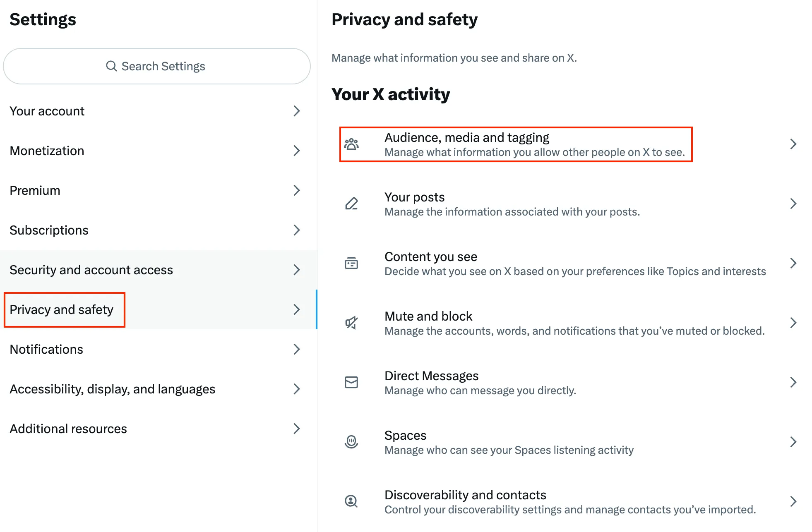Screen dimensions: 812x532
Task: Click the chevron beside Mute and block
Action: point(793,323)
